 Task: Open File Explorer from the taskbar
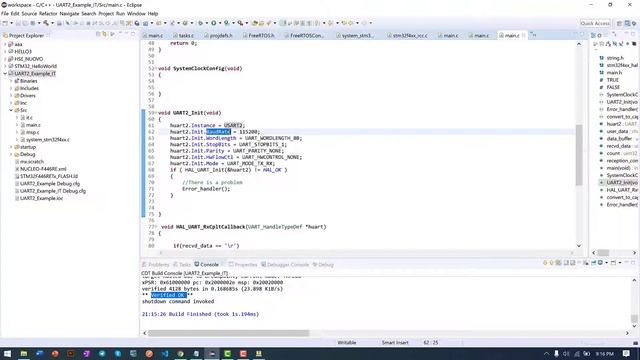point(24,353)
